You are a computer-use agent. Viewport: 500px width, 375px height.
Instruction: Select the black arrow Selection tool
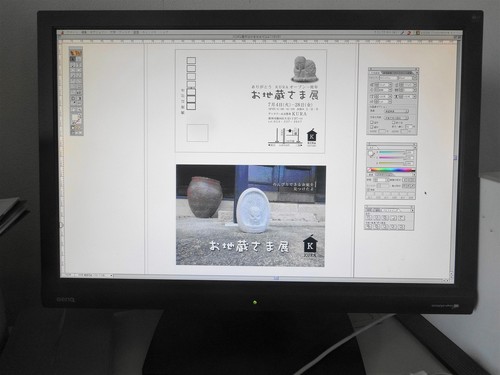coord(73,59)
